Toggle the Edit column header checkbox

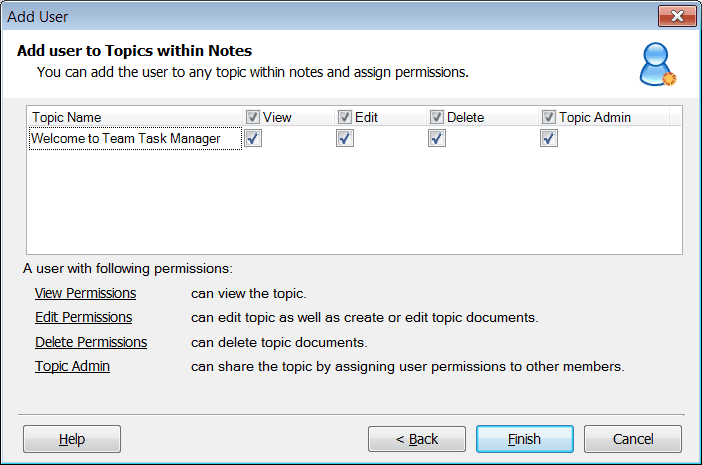(345, 117)
